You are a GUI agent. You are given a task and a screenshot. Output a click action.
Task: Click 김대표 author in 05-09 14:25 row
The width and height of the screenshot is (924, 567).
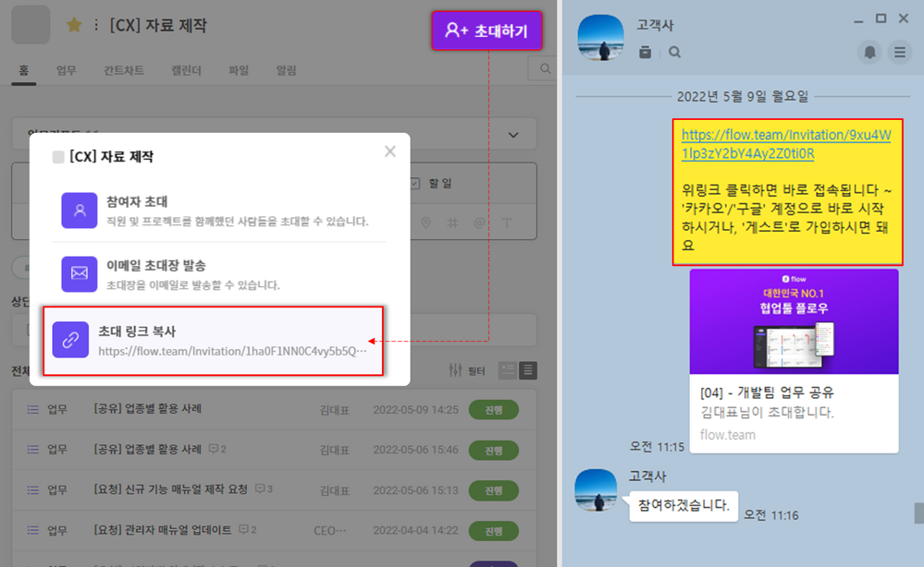pyautogui.click(x=334, y=410)
